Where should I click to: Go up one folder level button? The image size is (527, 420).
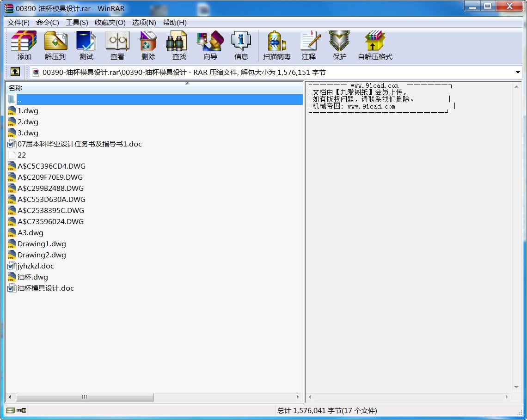(x=15, y=72)
